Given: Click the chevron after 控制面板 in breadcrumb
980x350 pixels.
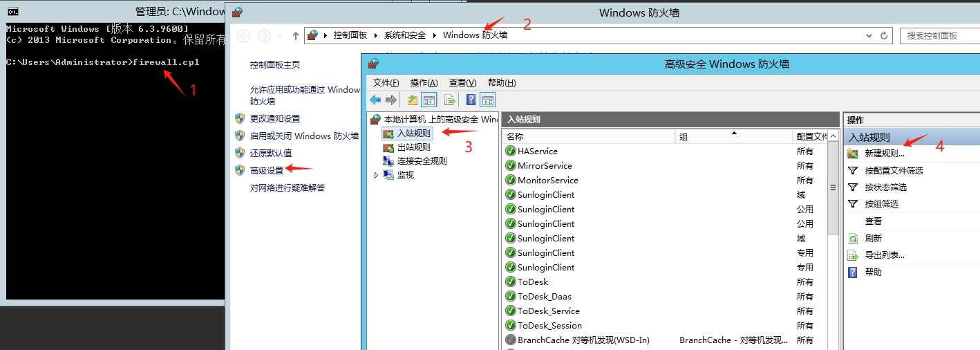Looking at the screenshot, I should click(376, 35).
